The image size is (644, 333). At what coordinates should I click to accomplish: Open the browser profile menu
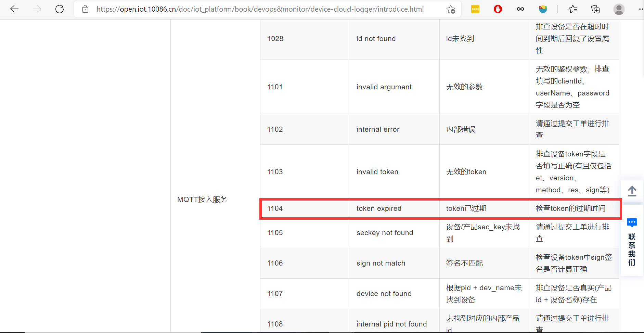(x=619, y=9)
